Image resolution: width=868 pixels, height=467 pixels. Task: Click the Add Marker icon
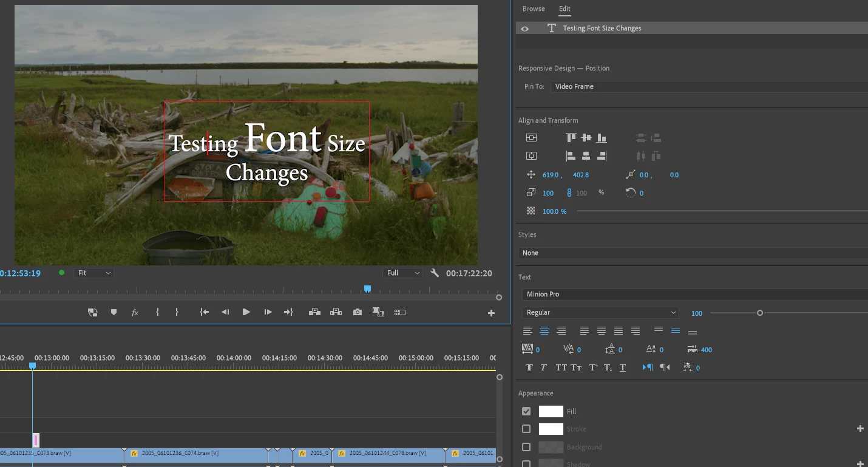click(x=114, y=312)
